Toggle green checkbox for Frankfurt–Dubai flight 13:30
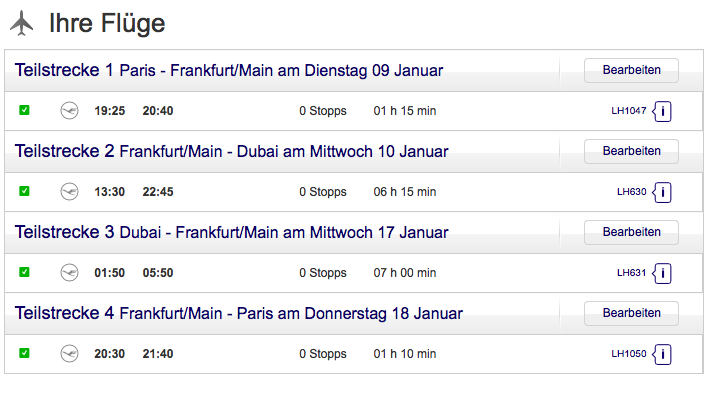Image resolution: width=713 pixels, height=398 pixels. 24,191
